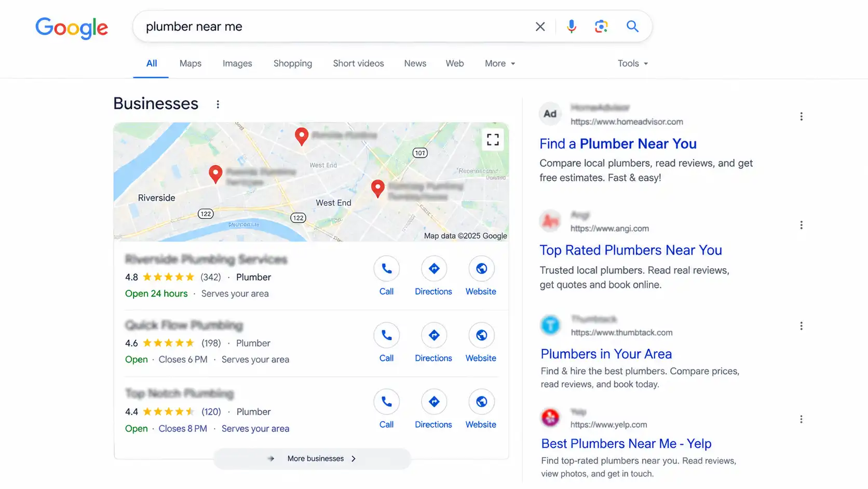868x489 pixels.
Task: Start voice search with microphone icon
Action: pos(572,27)
